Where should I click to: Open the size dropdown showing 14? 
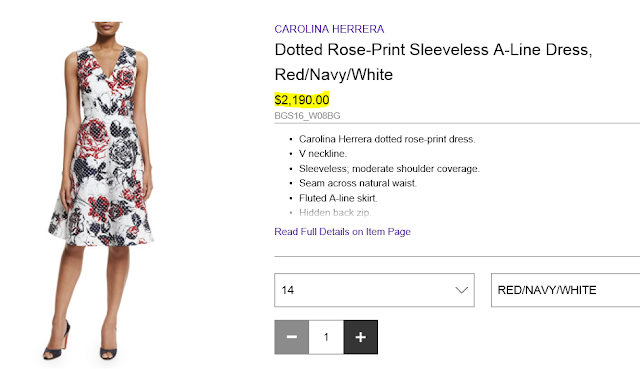pos(374,290)
